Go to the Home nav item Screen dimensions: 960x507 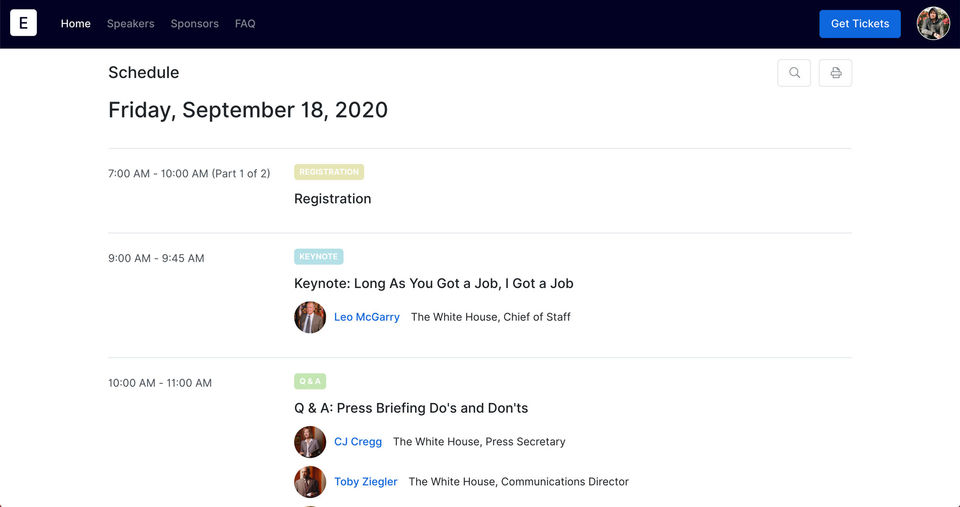tap(75, 23)
